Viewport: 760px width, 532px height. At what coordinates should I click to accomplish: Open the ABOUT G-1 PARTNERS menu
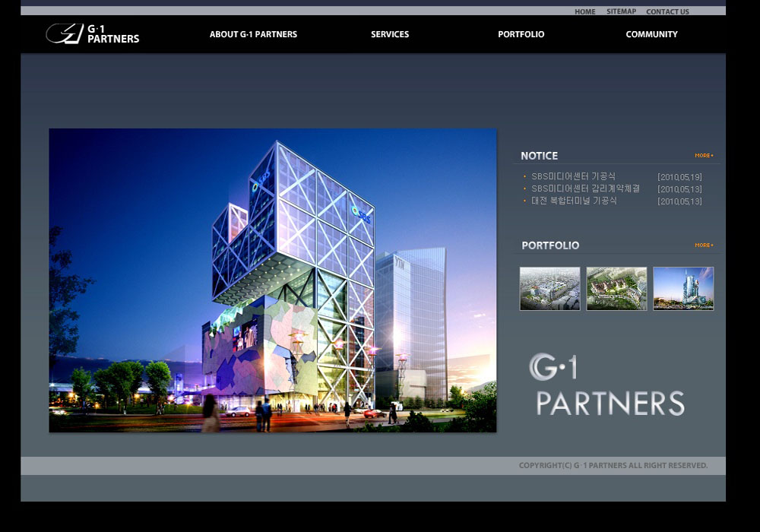click(x=253, y=34)
